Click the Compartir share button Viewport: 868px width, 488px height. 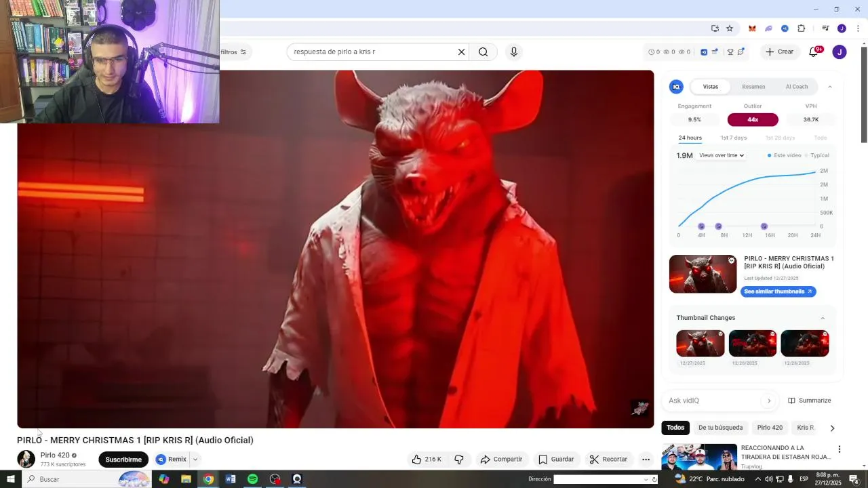tap(501, 460)
